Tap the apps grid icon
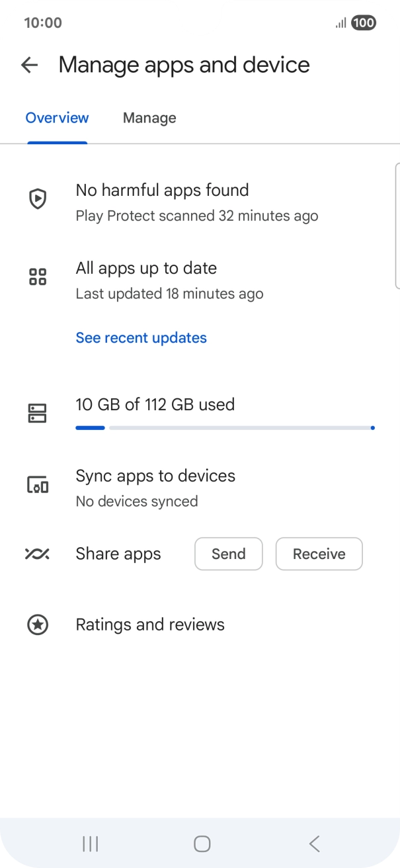Image resolution: width=400 pixels, height=868 pixels. tap(38, 277)
